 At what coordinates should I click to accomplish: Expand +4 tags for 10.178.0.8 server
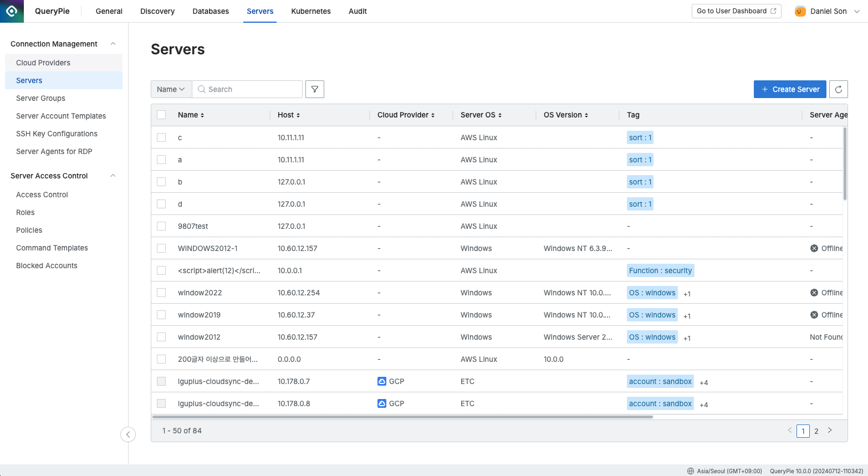point(703,405)
